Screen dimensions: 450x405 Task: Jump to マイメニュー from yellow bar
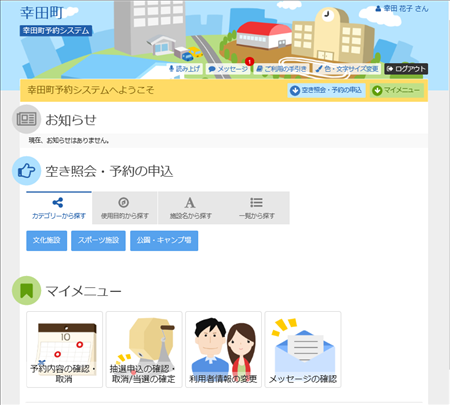pos(397,90)
